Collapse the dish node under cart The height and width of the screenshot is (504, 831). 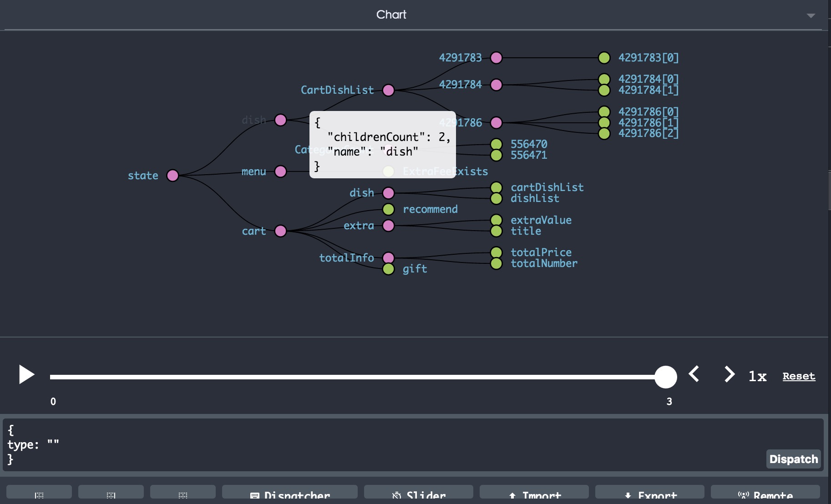(x=388, y=193)
